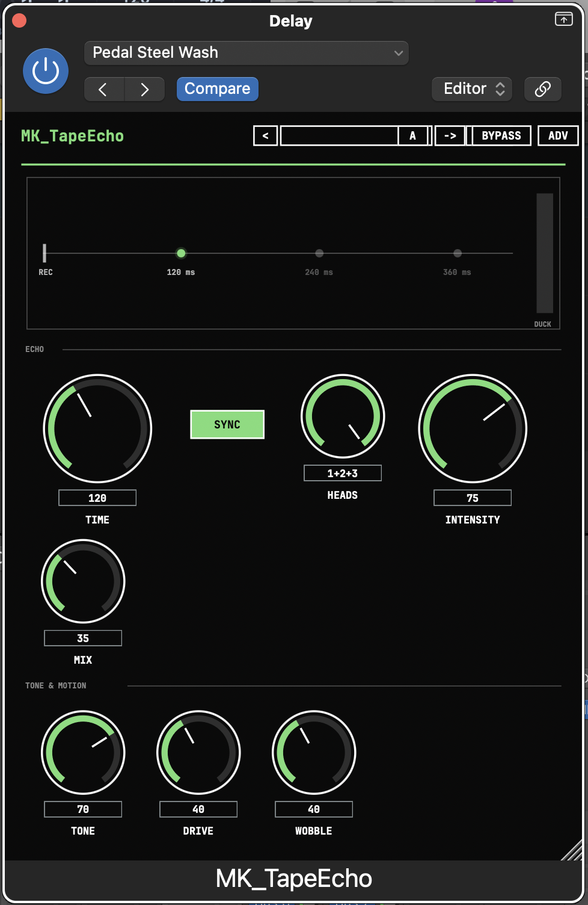Click the MIX value field showing 35

(83, 638)
